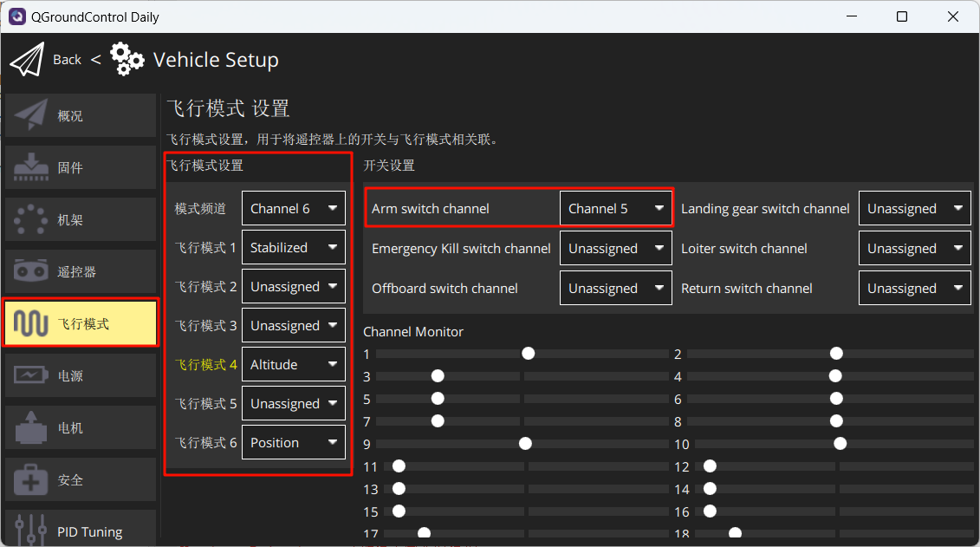Open the 模式频道 Channel 6 dropdown

pyautogui.click(x=293, y=209)
